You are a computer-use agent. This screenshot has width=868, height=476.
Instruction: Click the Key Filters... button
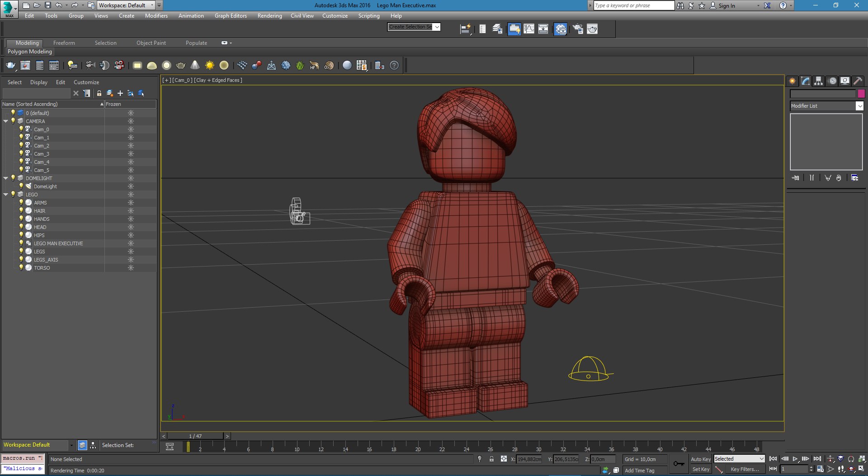coord(745,469)
